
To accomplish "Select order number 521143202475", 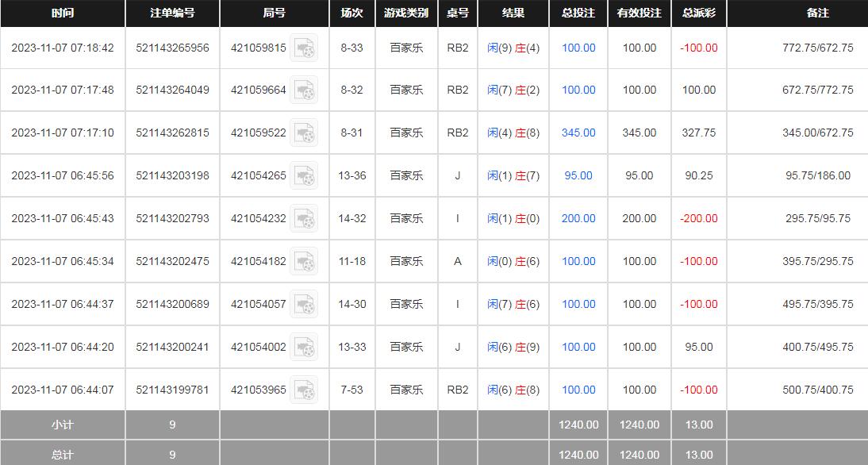I will click(173, 261).
